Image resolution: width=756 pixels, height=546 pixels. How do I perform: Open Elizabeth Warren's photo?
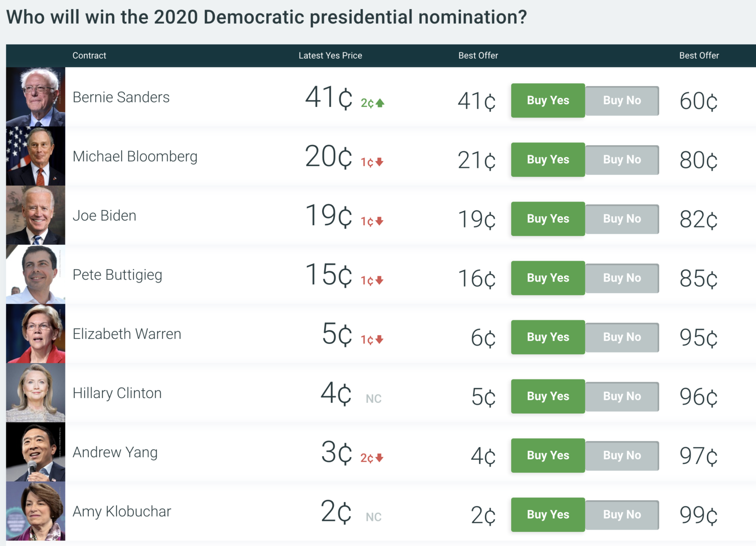pos(36,334)
